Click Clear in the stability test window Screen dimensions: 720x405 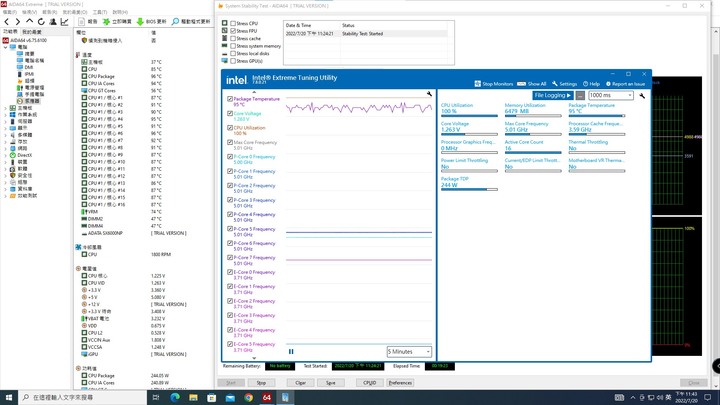tap(301, 382)
